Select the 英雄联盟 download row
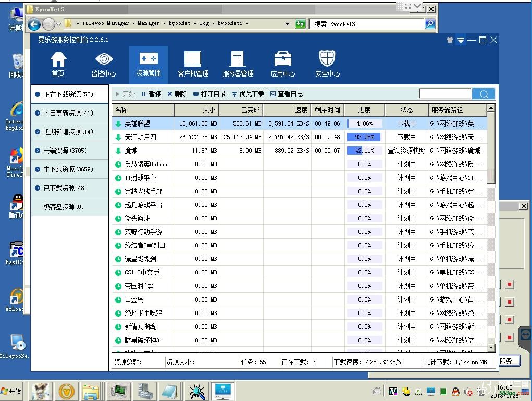This screenshot has width=532, height=401. (299, 123)
